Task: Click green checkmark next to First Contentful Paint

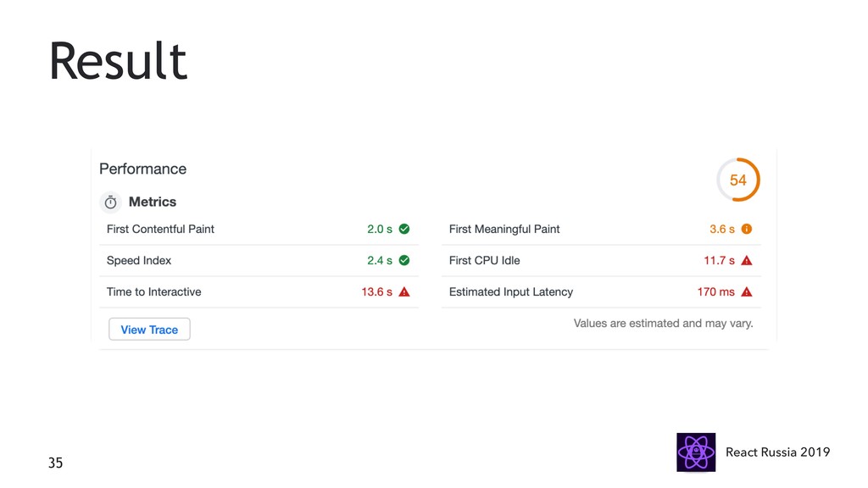Action: tap(404, 229)
